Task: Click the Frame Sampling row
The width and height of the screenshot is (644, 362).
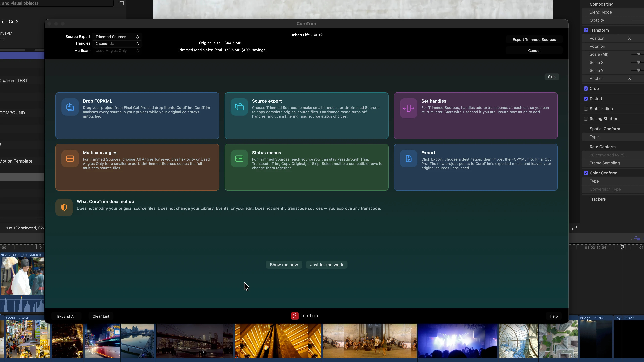Action: 613,163
